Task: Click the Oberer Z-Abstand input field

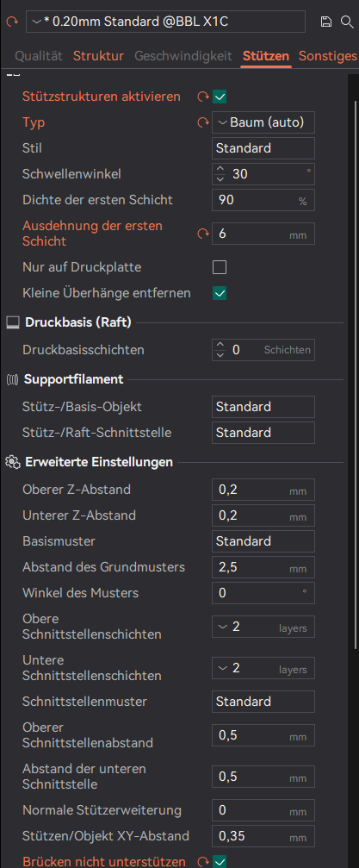Action: (263, 490)
